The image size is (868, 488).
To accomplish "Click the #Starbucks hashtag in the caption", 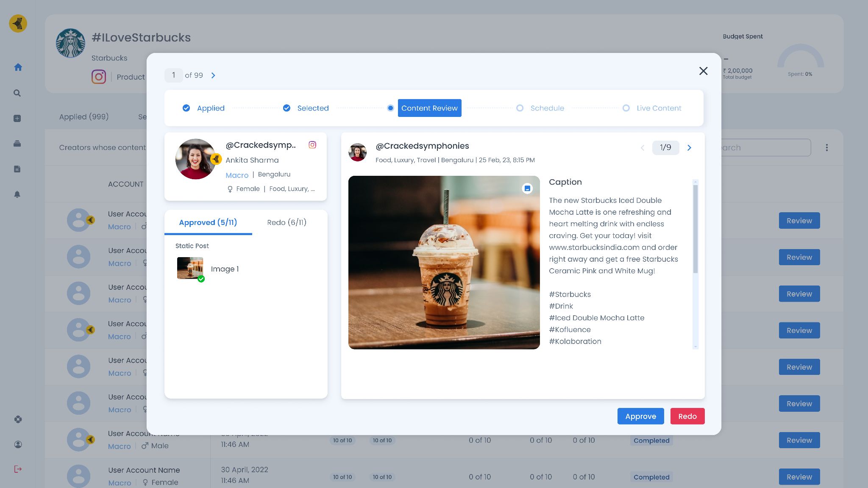I will (x=570, y=294).
